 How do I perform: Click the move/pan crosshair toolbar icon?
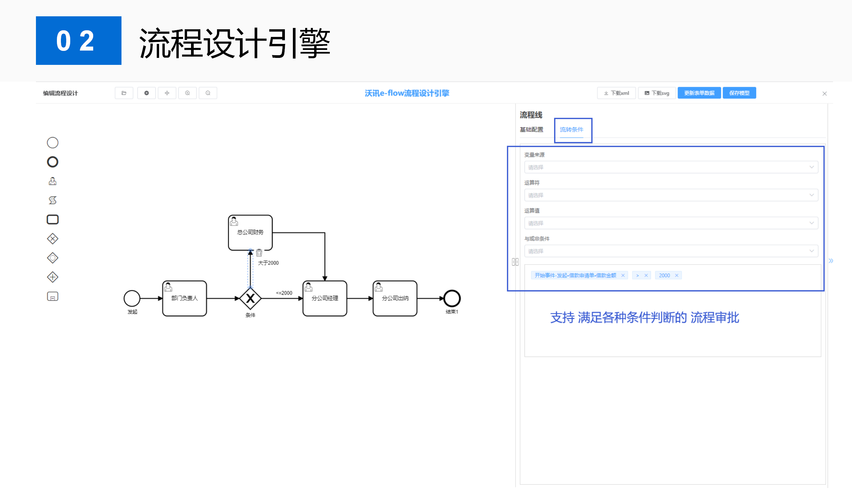(167, 93)
